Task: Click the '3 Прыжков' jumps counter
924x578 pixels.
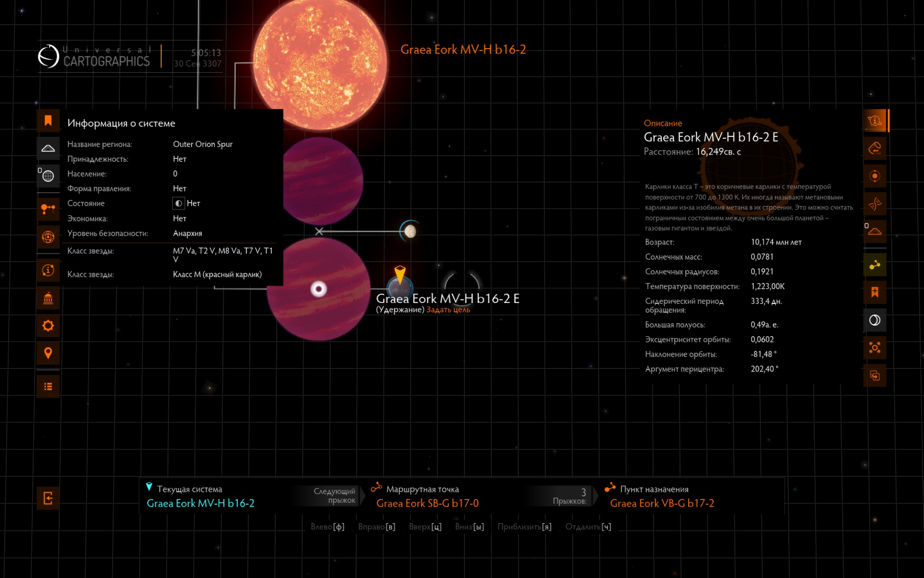Action: point(570,497)
